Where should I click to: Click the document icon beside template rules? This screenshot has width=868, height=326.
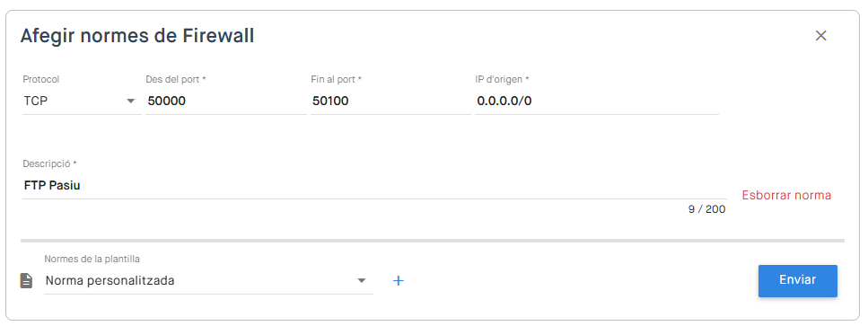(x=27, y=281)
